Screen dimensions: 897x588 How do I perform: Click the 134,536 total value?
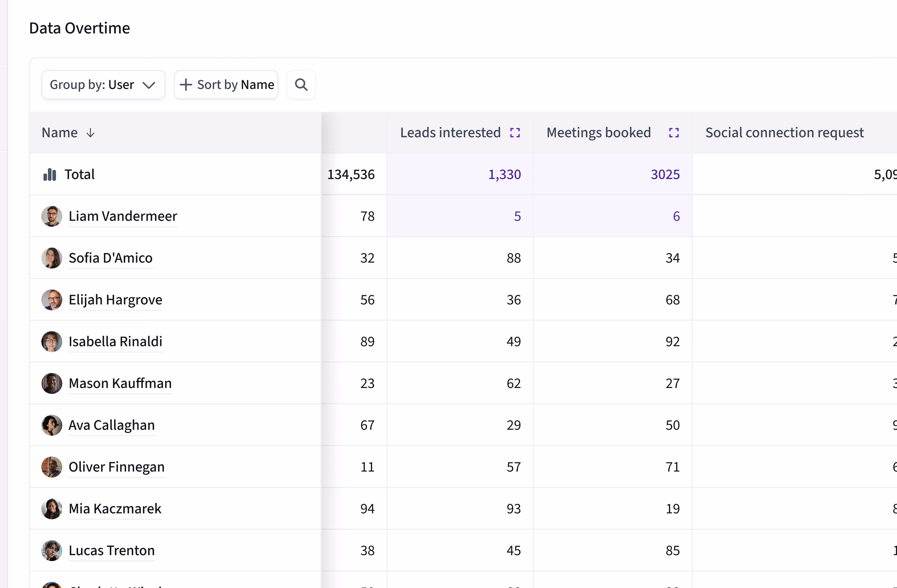(351, 174)
